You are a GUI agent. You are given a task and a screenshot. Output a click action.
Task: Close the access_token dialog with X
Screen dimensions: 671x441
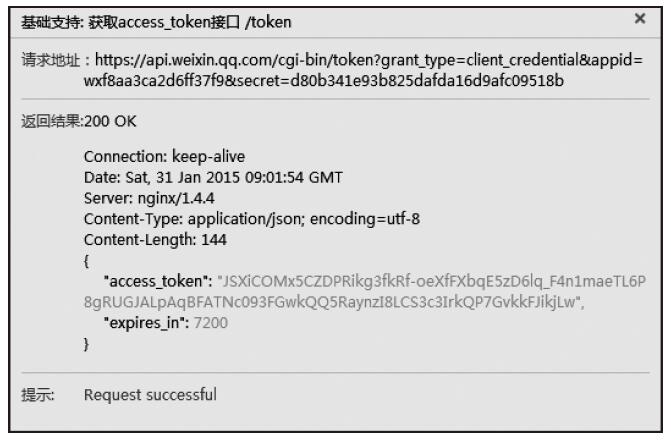pos(639,18)
